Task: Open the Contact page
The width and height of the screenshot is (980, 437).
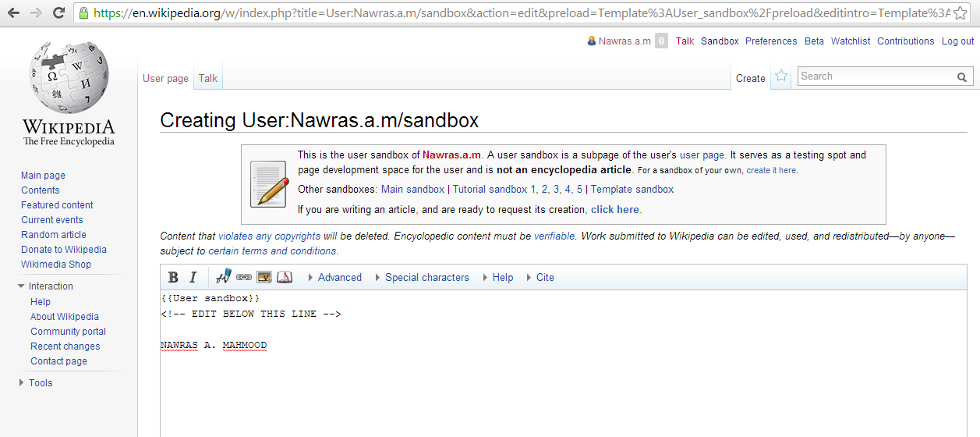Action: click(58, 361)
